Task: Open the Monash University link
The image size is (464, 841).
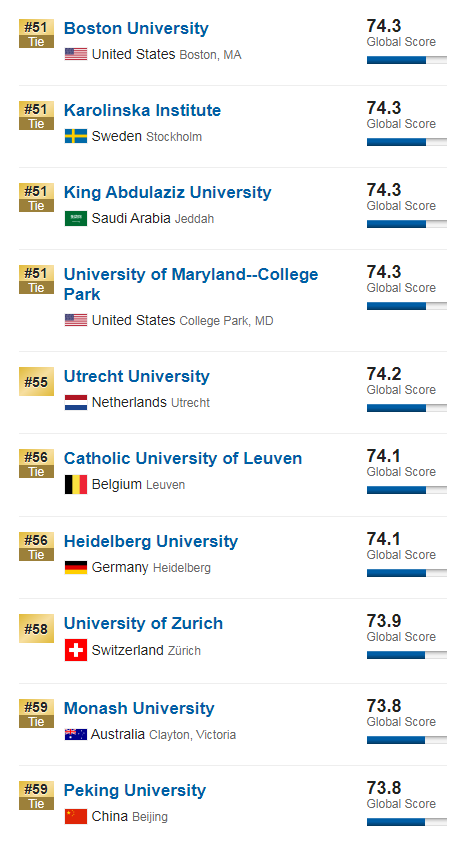Action: point(139,708)
